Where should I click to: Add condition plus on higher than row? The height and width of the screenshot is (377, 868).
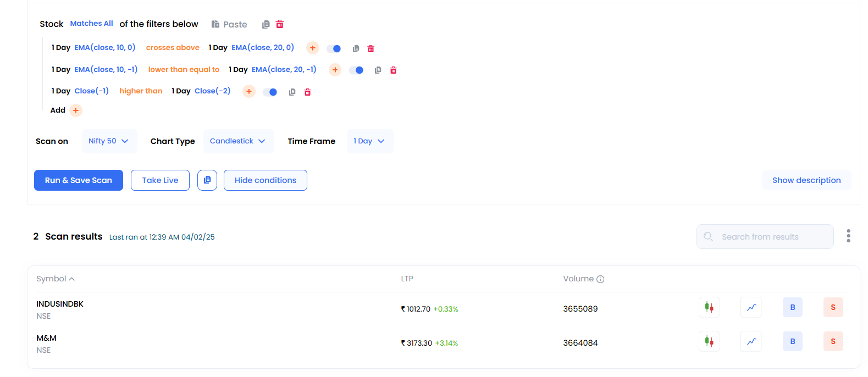coord(249,91)
